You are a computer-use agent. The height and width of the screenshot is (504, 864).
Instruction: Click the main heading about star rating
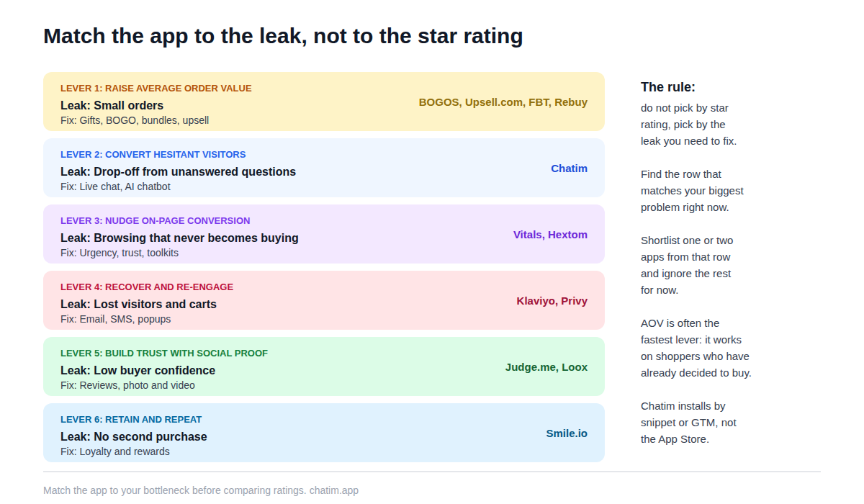point(283,35)
